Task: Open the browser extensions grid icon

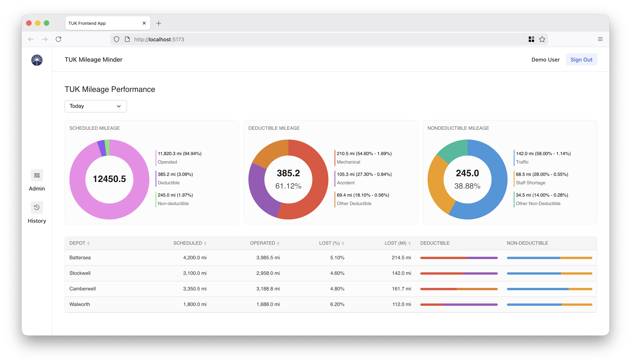Action: (x=531, y=39)
